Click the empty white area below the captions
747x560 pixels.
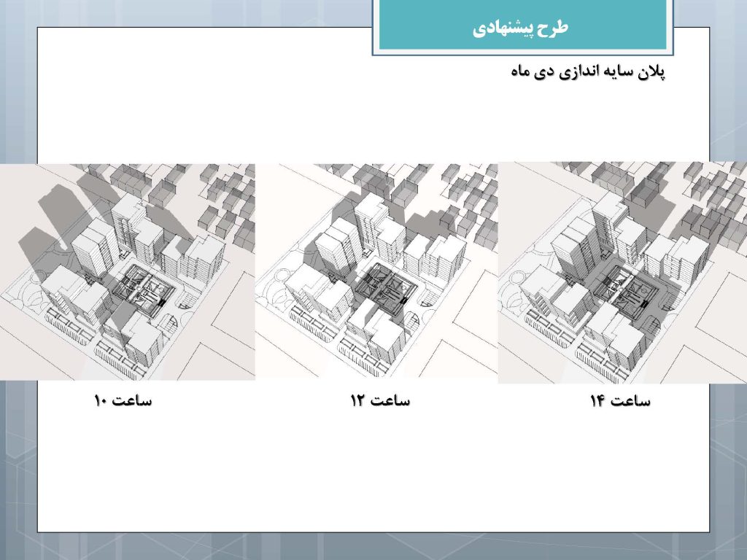[x=372, y=474]
